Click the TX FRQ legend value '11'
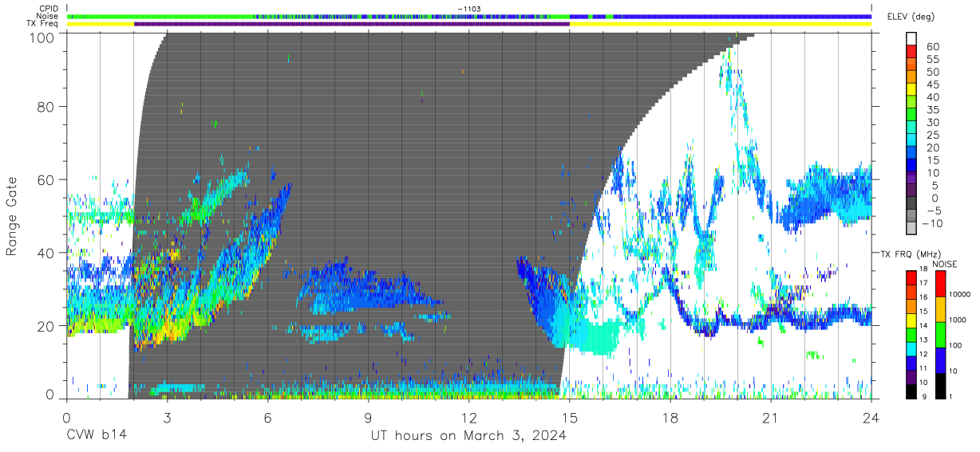 point(923,368)
